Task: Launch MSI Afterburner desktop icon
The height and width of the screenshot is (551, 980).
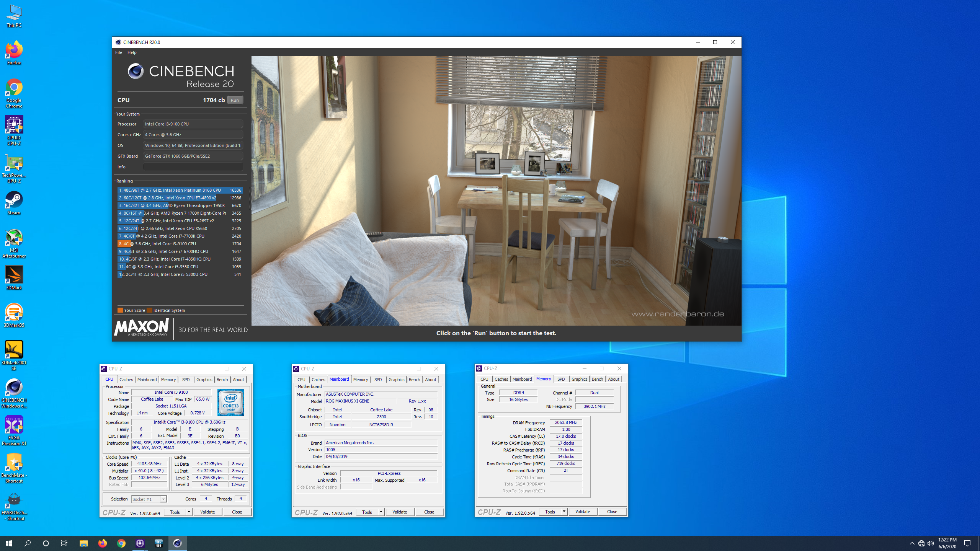Action: tap(14, 244)
